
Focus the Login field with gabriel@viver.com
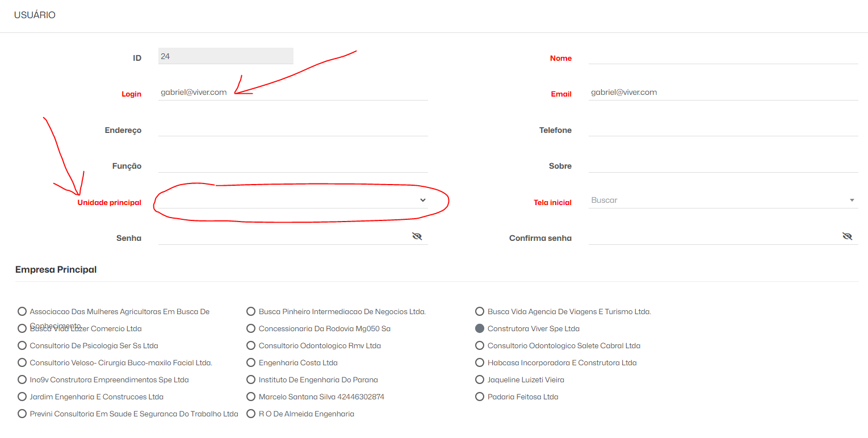click(292, 92)
